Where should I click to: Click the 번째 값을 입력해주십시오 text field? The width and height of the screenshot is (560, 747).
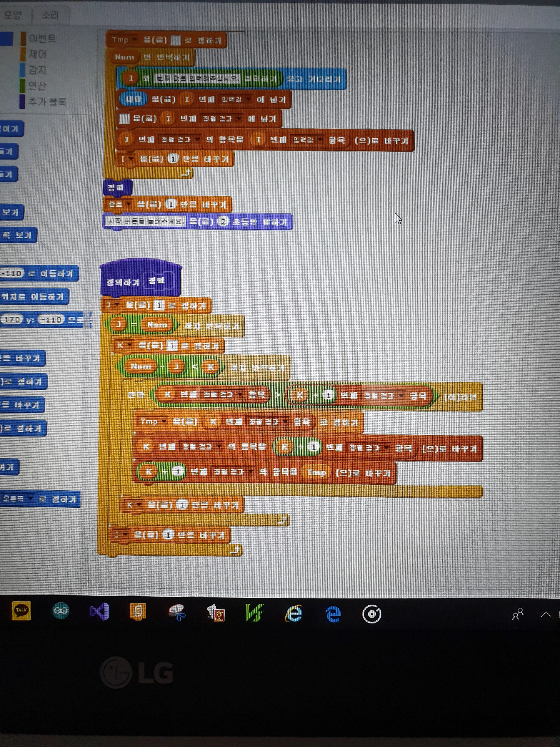click(x=197, y=79)
